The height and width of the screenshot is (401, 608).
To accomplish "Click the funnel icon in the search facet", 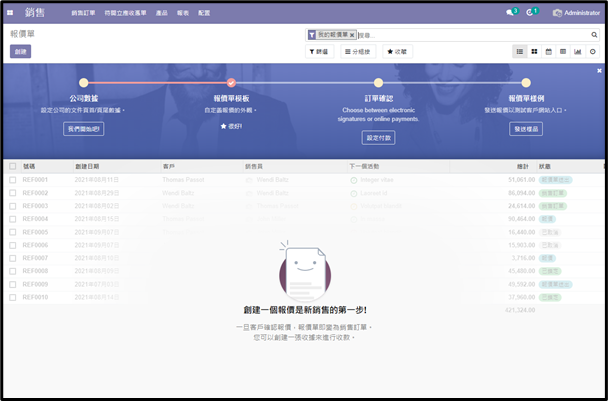I will tap(312, 35).
